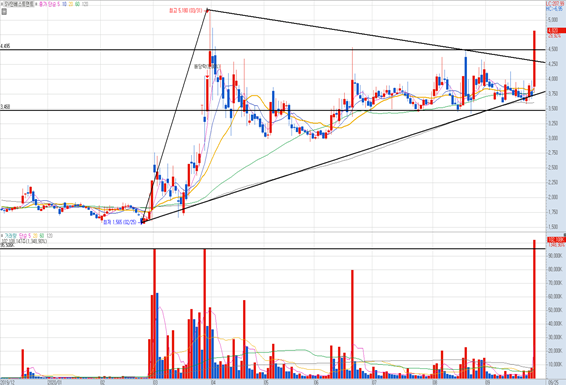This screenshot has width=567, height=385.
Task: Select the 20-period average in the volume legend
Action: pos(35,236)
